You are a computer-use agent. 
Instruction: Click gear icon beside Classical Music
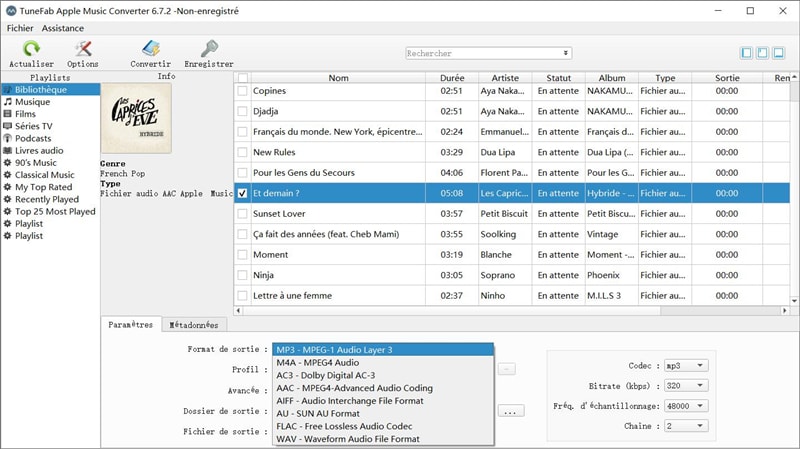pos(8,175)
